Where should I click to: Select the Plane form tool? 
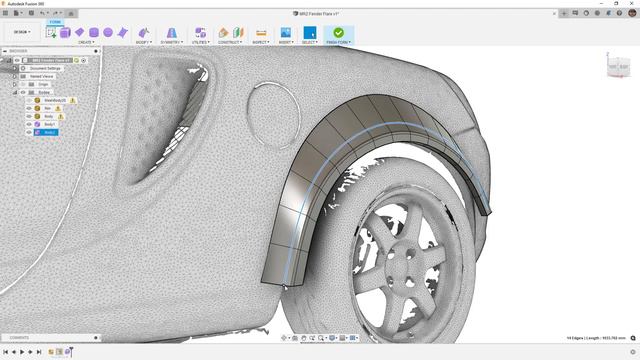click(x=80, y=32)
